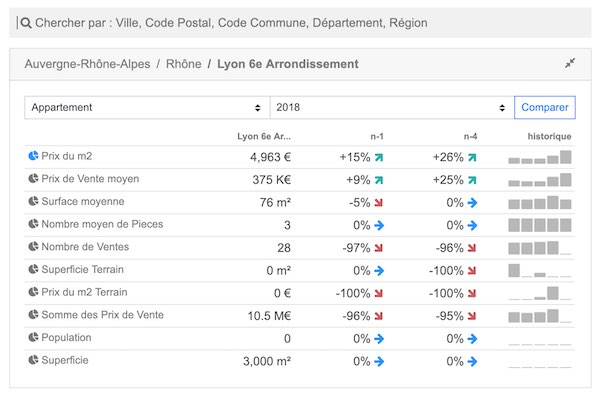Open Auvergne-Rhône-Alpes breadcrumb link
This screenshot has height=394, width=600.
point(87,64)
